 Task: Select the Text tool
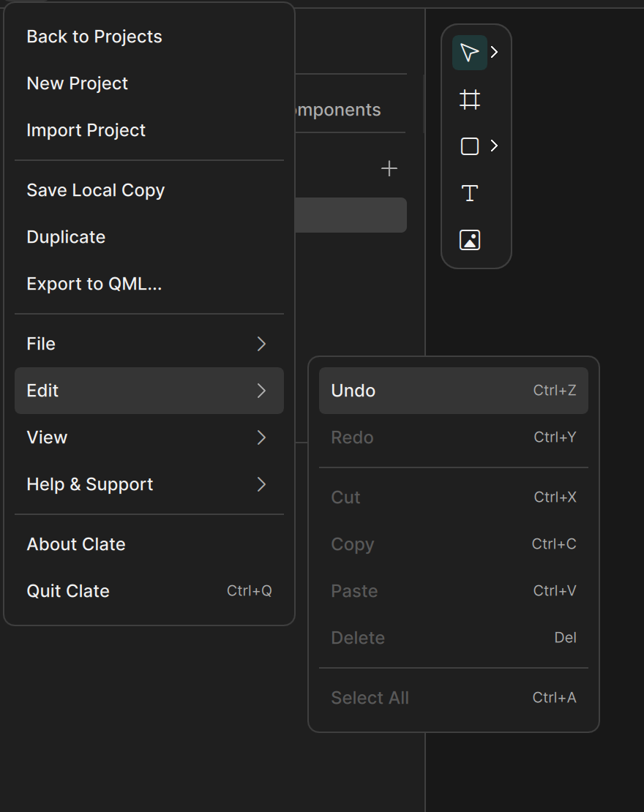(x=469, y=193)
